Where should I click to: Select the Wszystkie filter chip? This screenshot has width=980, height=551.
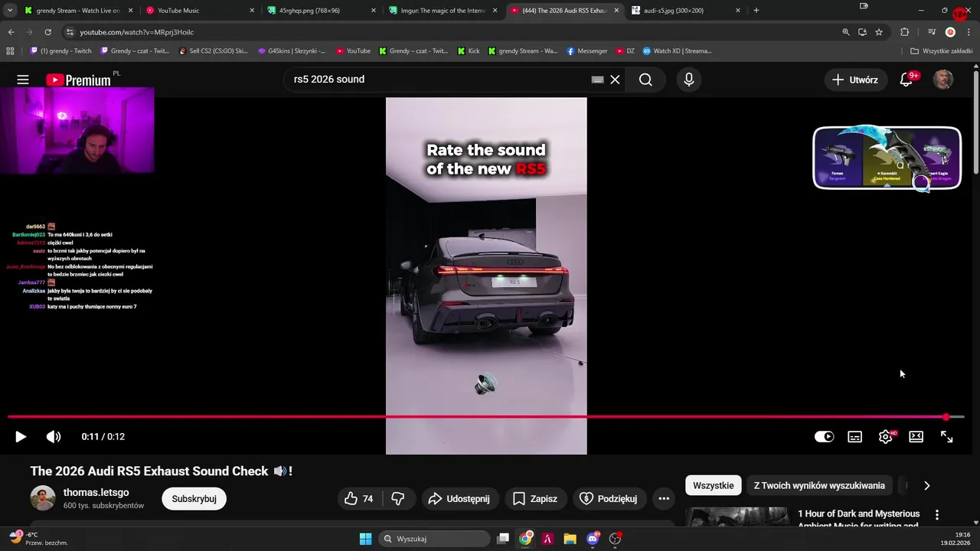click(713, 486)
